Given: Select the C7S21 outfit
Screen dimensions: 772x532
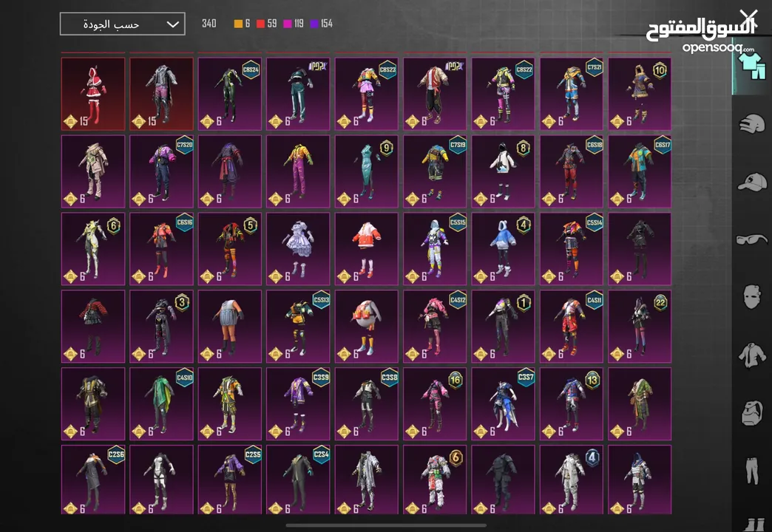Looking at the screenshot, I should click(x=572, y=94).
